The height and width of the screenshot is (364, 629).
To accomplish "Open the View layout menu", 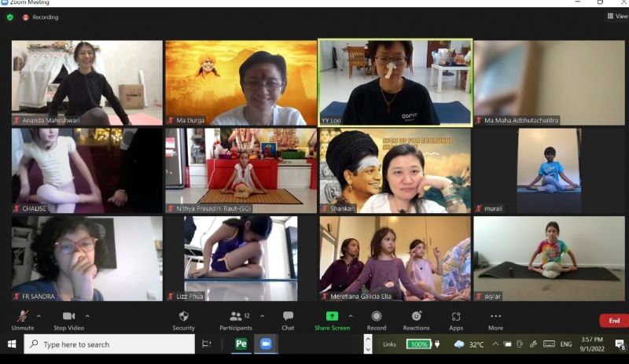I will 617,16.
